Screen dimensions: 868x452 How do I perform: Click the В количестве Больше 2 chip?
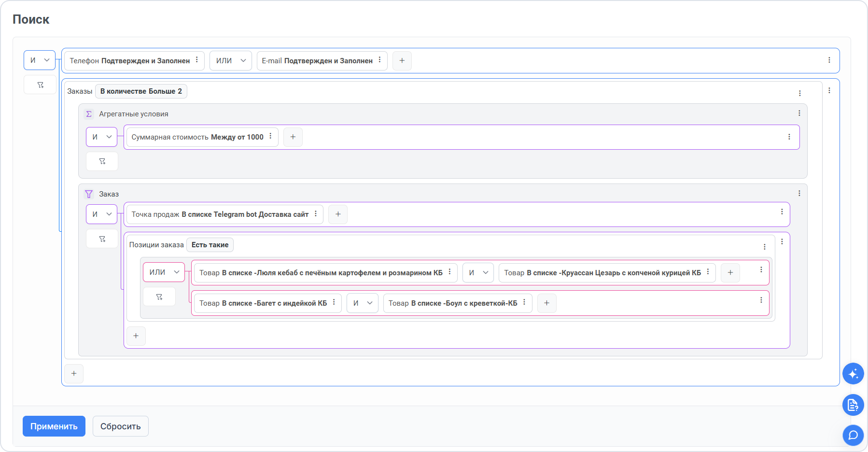[x=141, y=91]
